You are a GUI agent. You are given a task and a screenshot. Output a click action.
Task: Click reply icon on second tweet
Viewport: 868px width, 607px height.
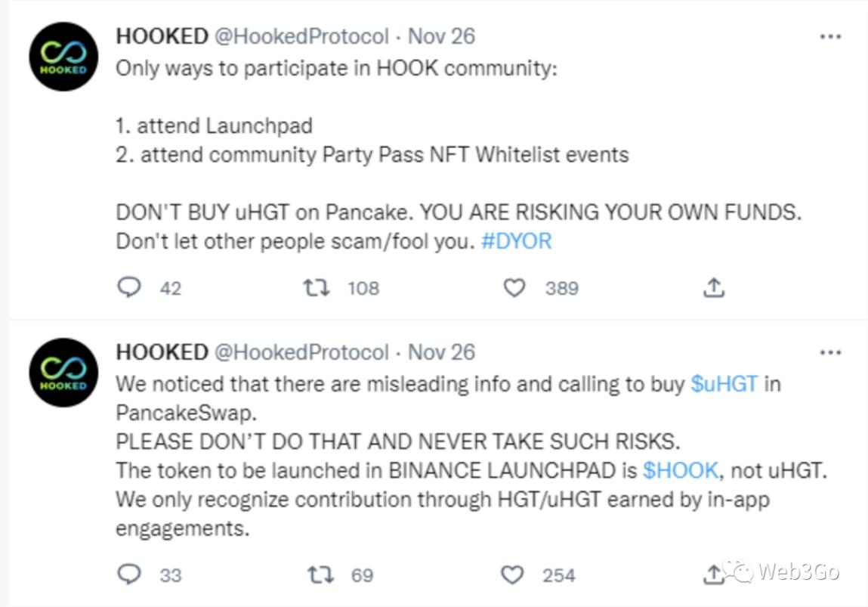tap(131, 574)
